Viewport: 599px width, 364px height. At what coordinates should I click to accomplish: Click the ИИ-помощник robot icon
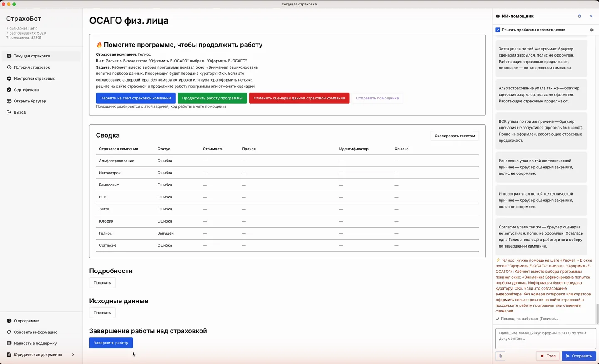(x=498, y=16)
